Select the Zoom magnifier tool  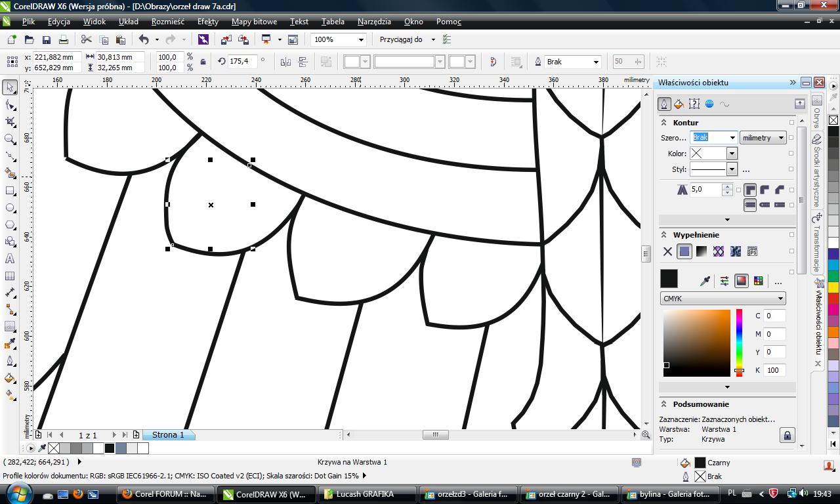point(10,139)
